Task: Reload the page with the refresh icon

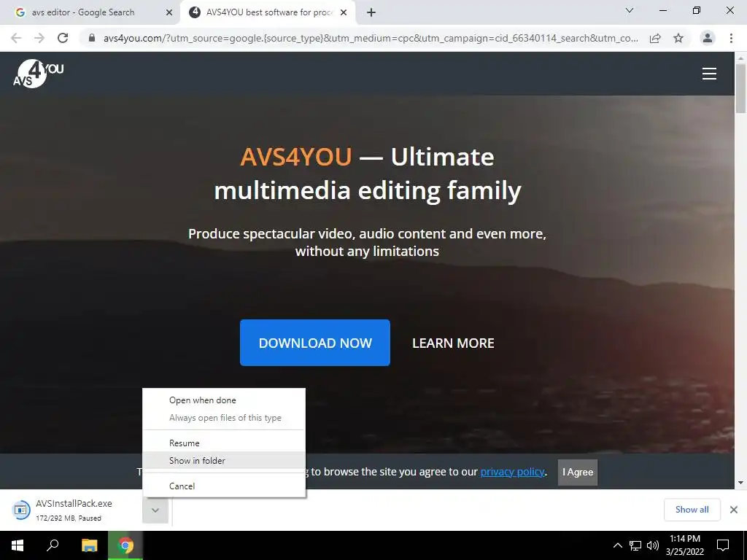Action: (x=63, y=38)
